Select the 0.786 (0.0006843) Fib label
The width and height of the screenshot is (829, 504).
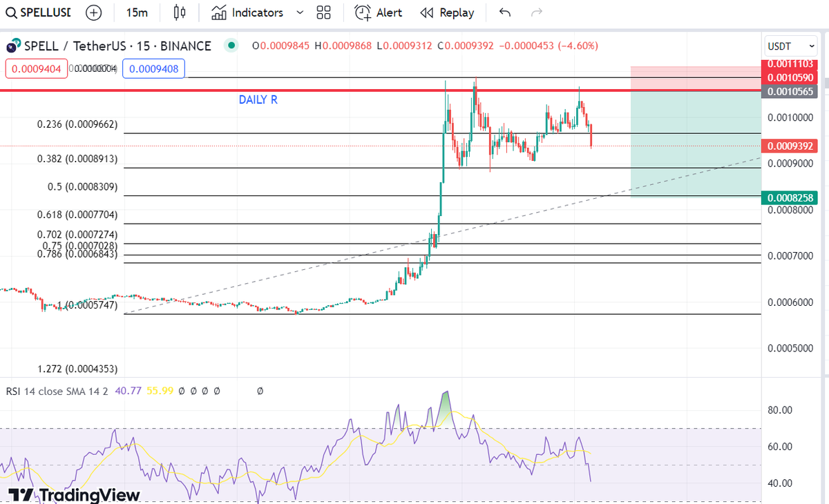[77, 255]
